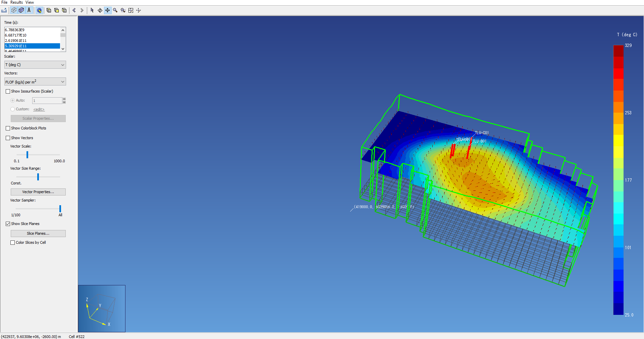Check the Show Vectors option
The image size is (644, 339).
(x=8, y=138)
